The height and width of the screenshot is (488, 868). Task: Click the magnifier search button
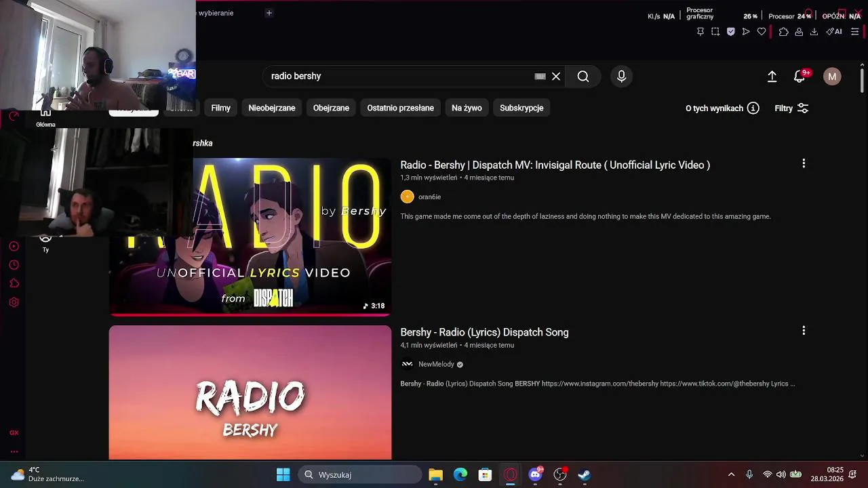(x=583, y=77)
